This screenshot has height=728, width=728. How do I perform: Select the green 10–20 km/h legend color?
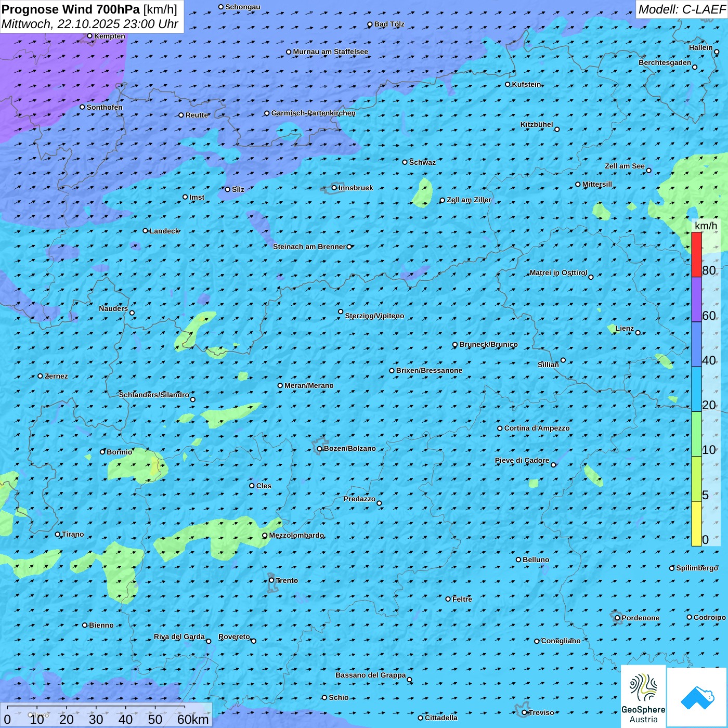(x=696, y=434)
